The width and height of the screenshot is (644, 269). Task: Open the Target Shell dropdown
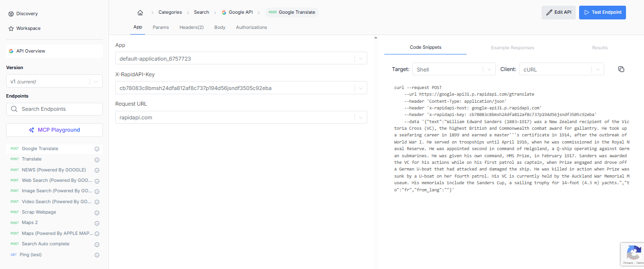coord(454,69)
